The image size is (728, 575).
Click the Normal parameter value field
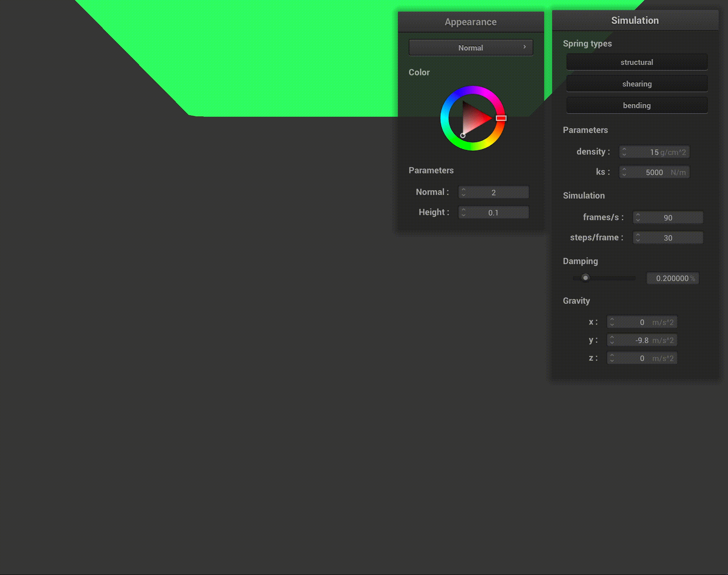coord(494,192)
